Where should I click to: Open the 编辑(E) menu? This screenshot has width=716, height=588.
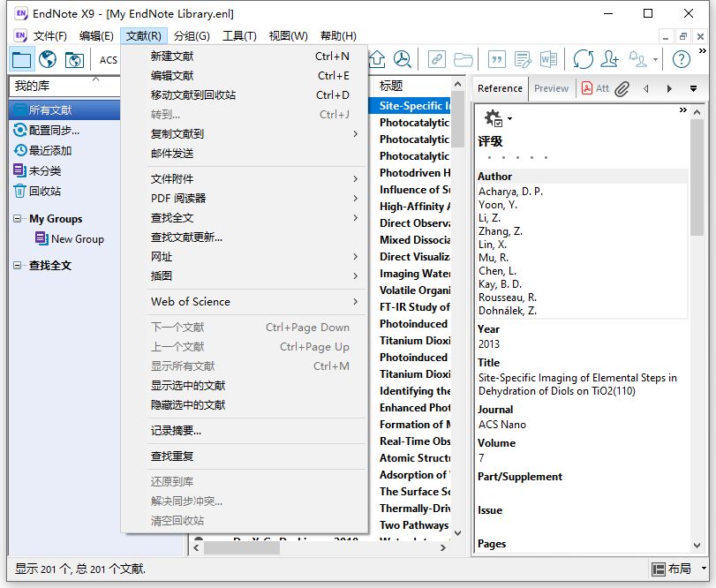coord(96,35)
